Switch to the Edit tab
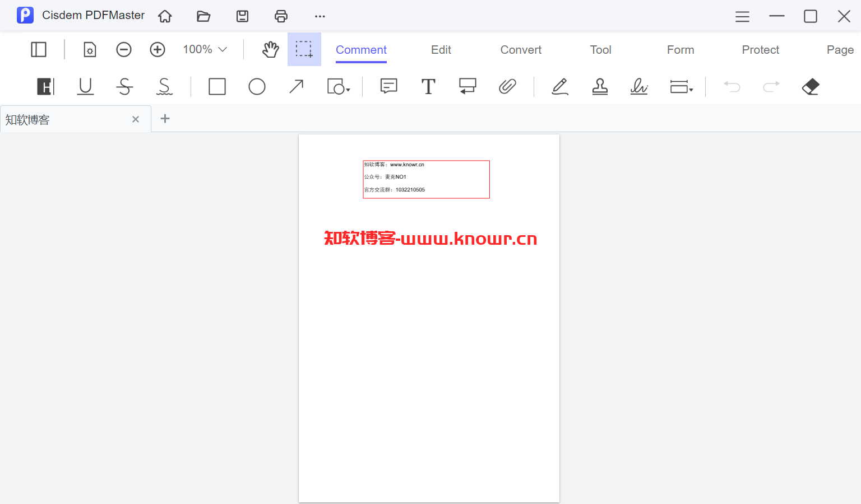 tap(441, 50)
